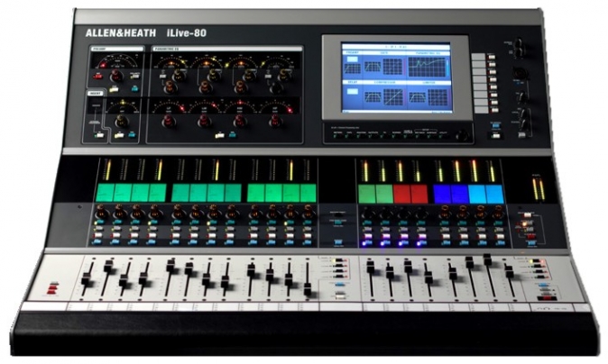Select the touchscreen rotary encoder below the display
The width and height of the screenshot is (608, 364).
[x=462, y=135]
